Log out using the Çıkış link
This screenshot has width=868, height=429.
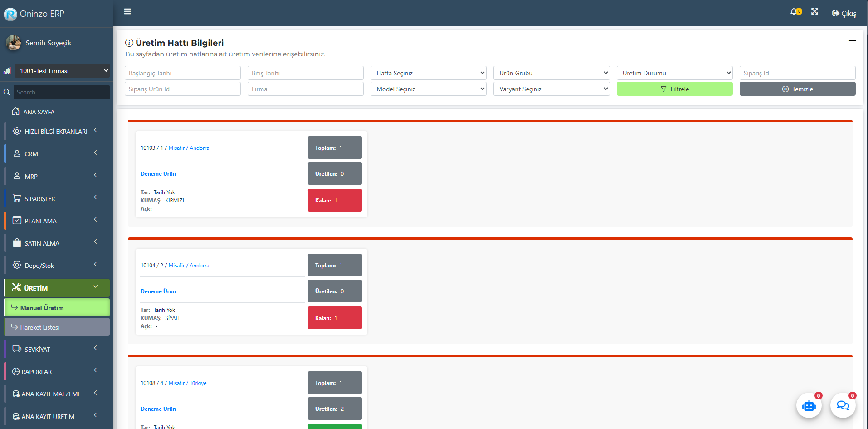click(x=844, y=14)
